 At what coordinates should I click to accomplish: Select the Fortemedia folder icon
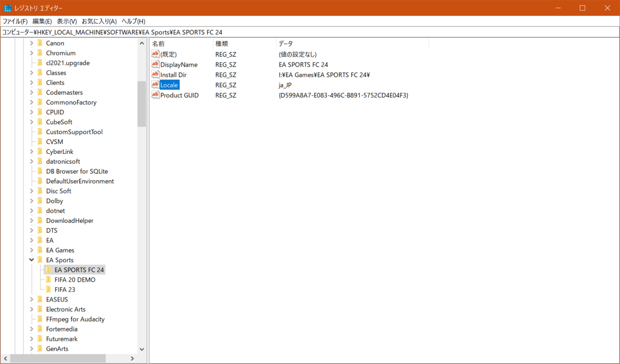pyautogui.click(x=40, y=329)
